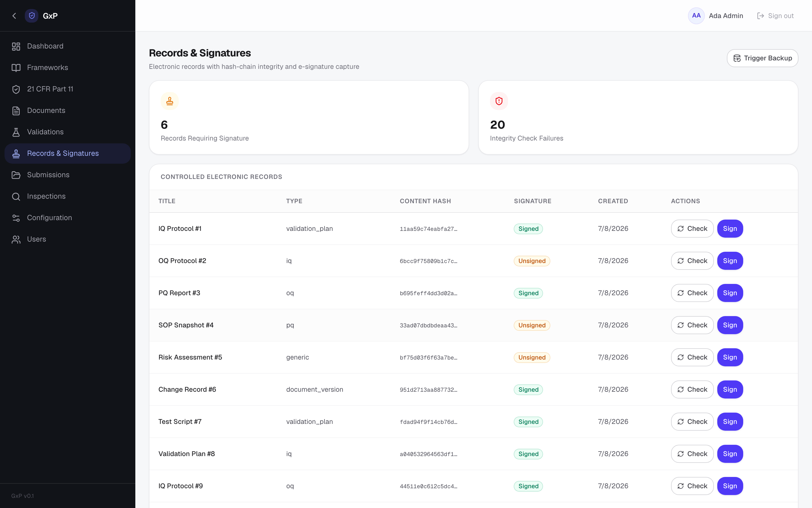Click the refresh icon in Change Record #6 Check button

tap(680, 390)
